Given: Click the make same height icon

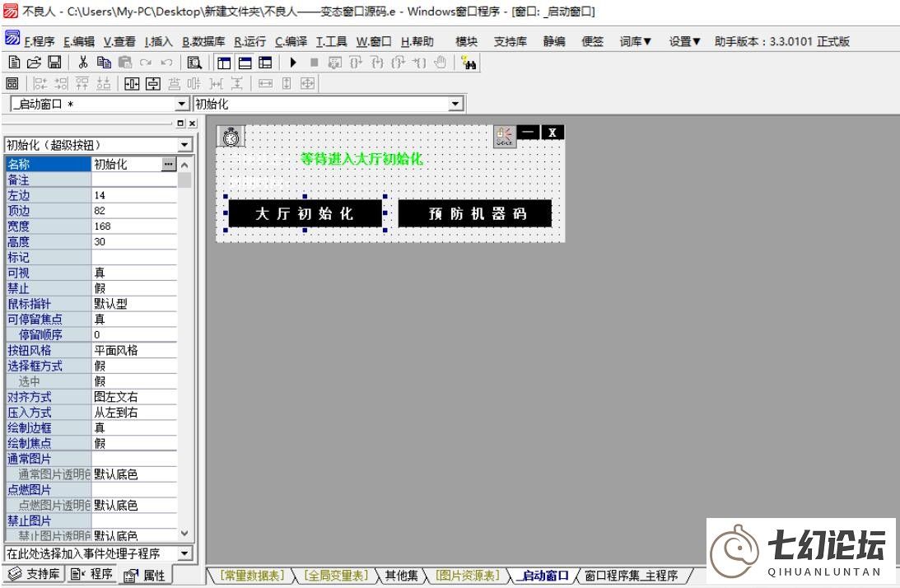Looking at the screenshot, I should pyautogui.click(x=287, y=84).
